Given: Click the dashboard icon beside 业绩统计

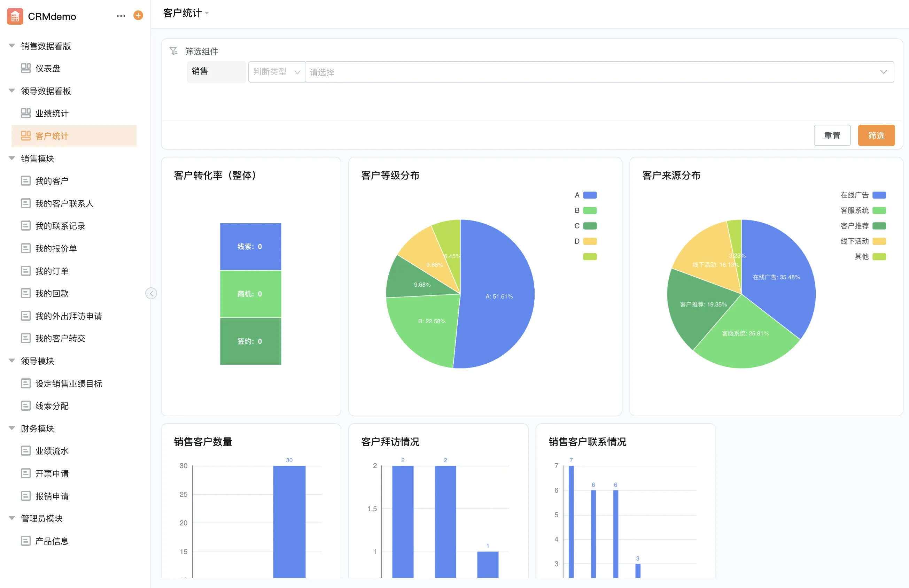Looking at the screenshot, I should 25,113.
